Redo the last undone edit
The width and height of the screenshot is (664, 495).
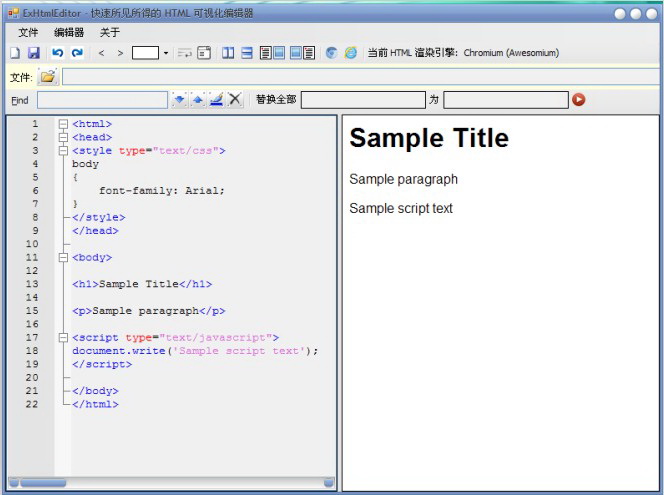click(77, 53)
